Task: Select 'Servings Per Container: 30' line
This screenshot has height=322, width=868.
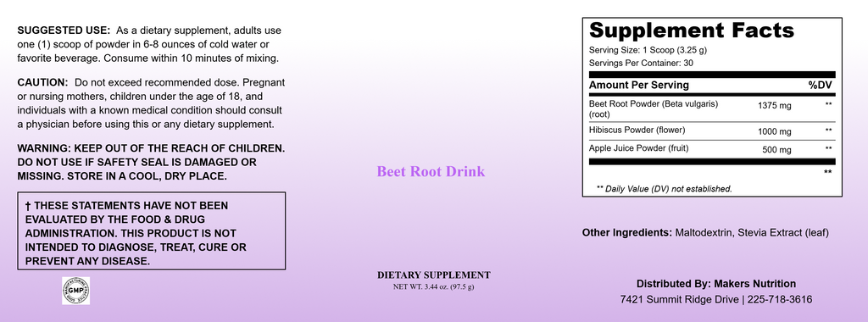Action: coord(641,63)
